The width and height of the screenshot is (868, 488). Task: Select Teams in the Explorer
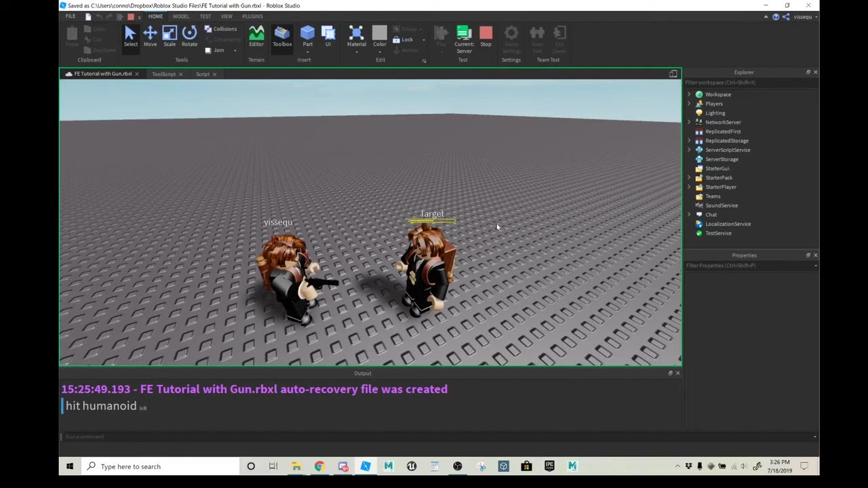point(713,197)
